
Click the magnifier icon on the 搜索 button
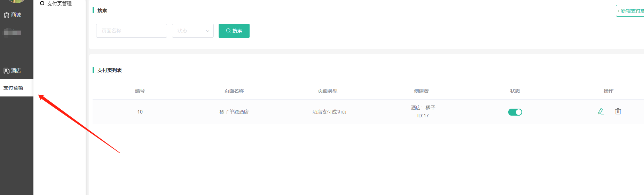click(228, 31)
